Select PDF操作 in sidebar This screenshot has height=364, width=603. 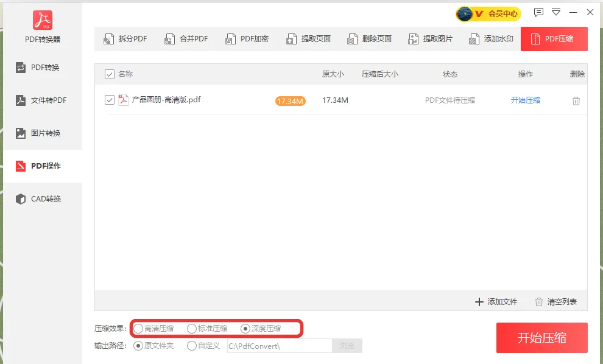coord(43,166)
